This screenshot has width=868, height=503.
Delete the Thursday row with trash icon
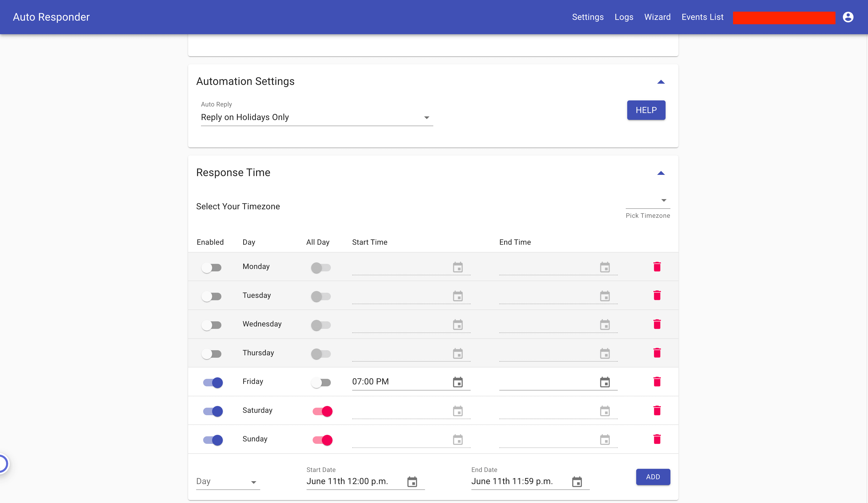[657, 353]
